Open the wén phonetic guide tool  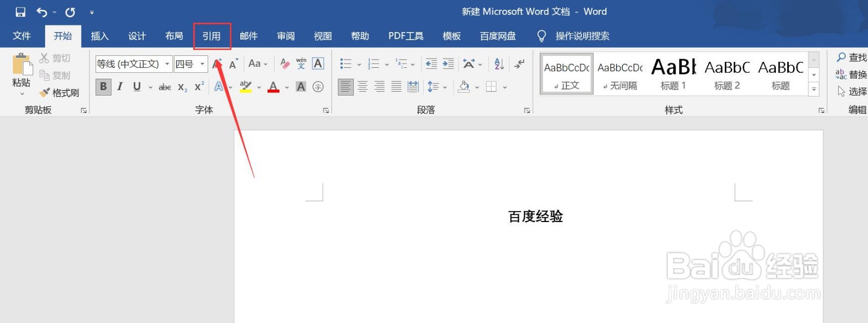coord(301,64)
